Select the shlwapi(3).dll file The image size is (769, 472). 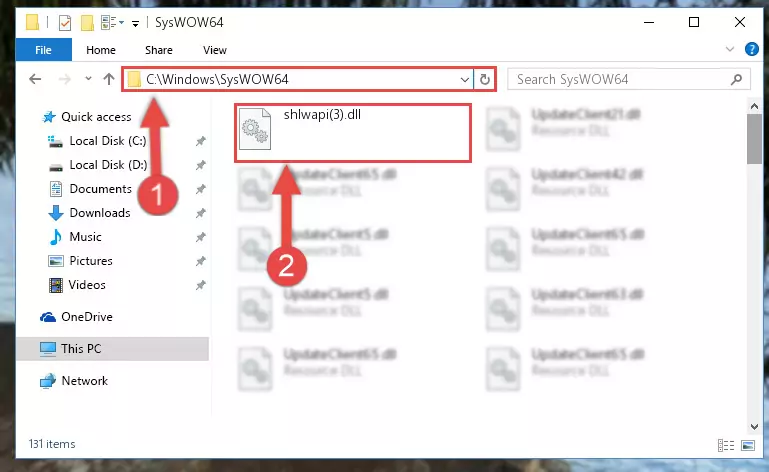pyautogui.click(x=353, y=133)
